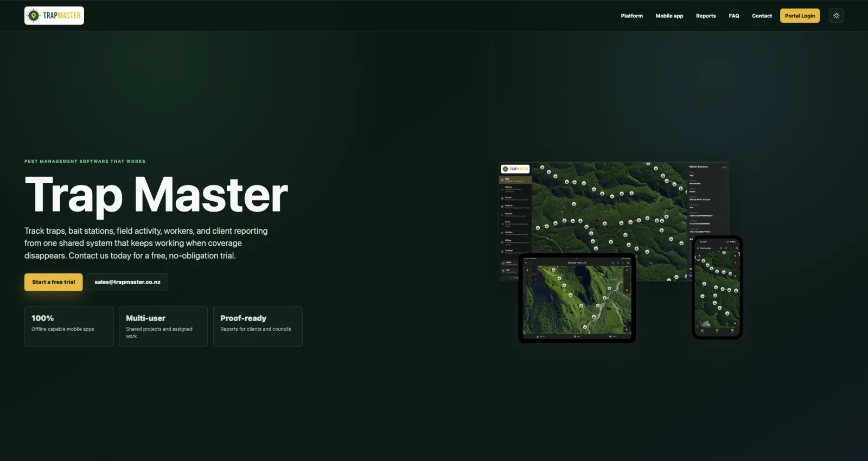Click the sales@trapmaster.co.nz email button

pyautogui.click(x=127, y=282)
